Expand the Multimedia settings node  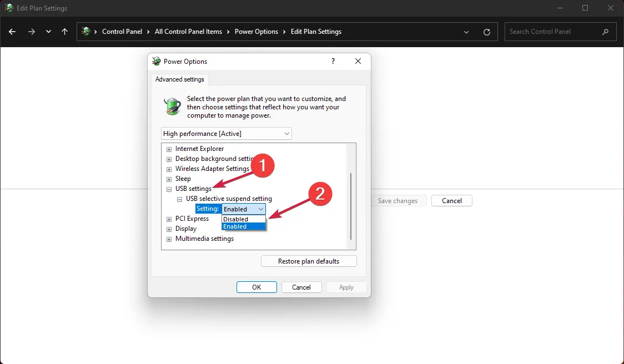click(x=169, y=239)
